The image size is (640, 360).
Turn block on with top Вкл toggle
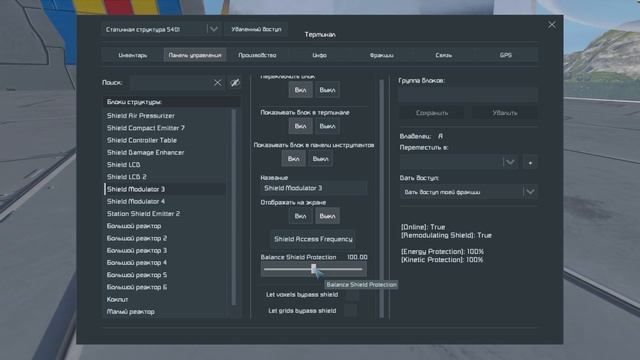300,90
